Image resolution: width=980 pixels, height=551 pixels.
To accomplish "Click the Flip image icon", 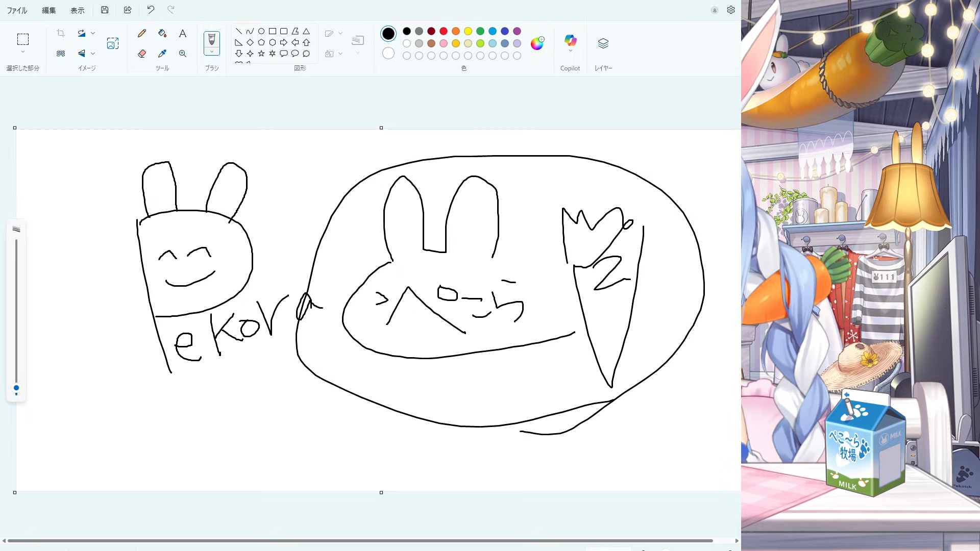I will tap(81, 54).
